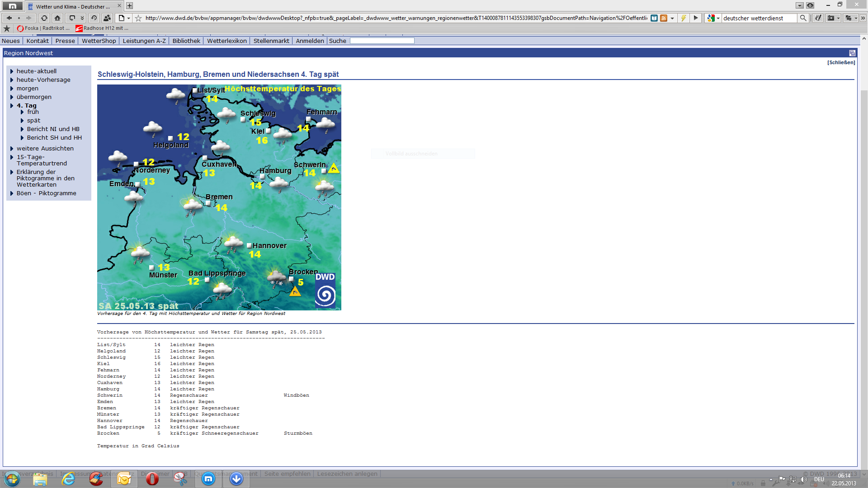Click the camera screenshot toolbar icon
Screen dimensions: 868x488
click(831, 18)
